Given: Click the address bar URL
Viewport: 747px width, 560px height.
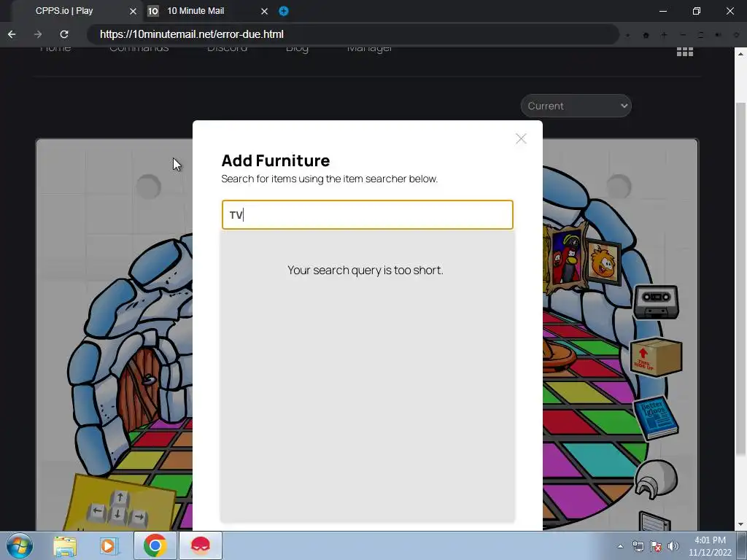Looking at the screenshot, I should 192,34.
